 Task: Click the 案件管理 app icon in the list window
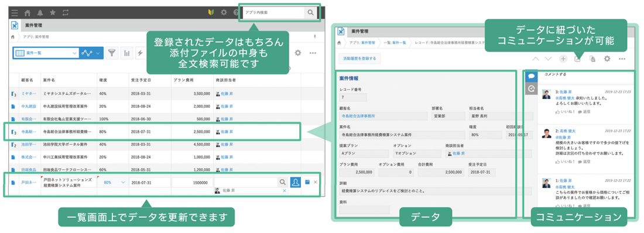[x=15, y=26]
